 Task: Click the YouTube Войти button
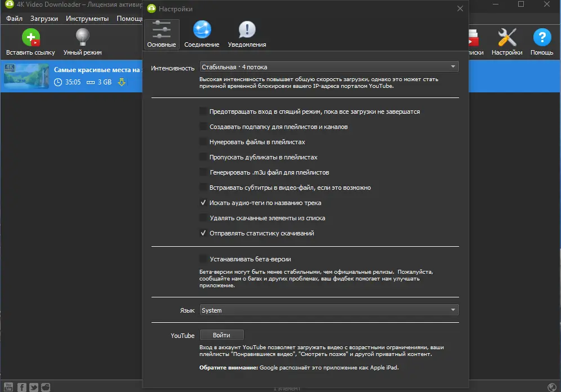click(x=221, y=335)
